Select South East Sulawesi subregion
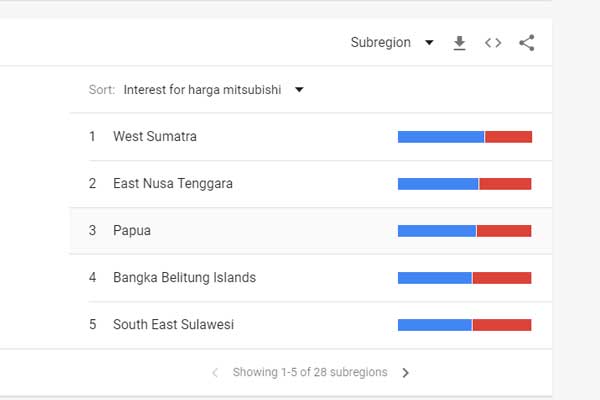The height and width of the screenshot is (400, 600). coord(173,325)
